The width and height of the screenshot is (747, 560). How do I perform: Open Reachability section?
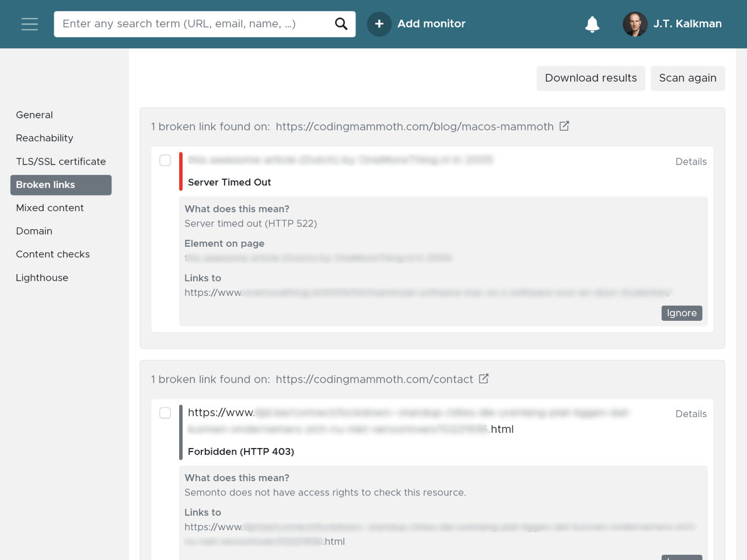pos(45,138)
